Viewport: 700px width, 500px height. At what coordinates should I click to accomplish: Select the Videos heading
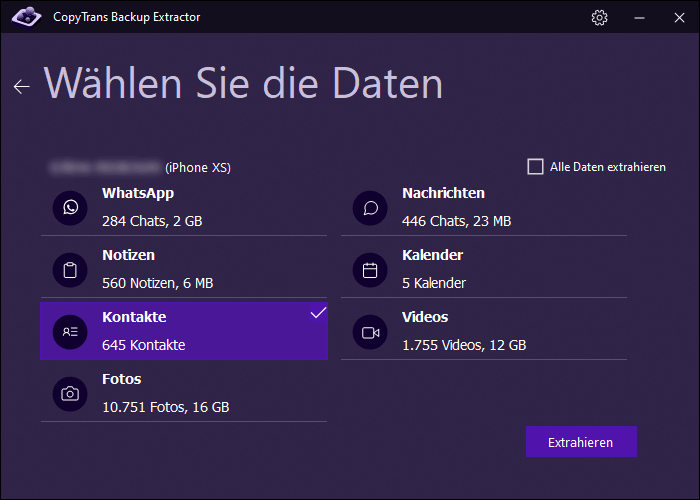[425, 317]
